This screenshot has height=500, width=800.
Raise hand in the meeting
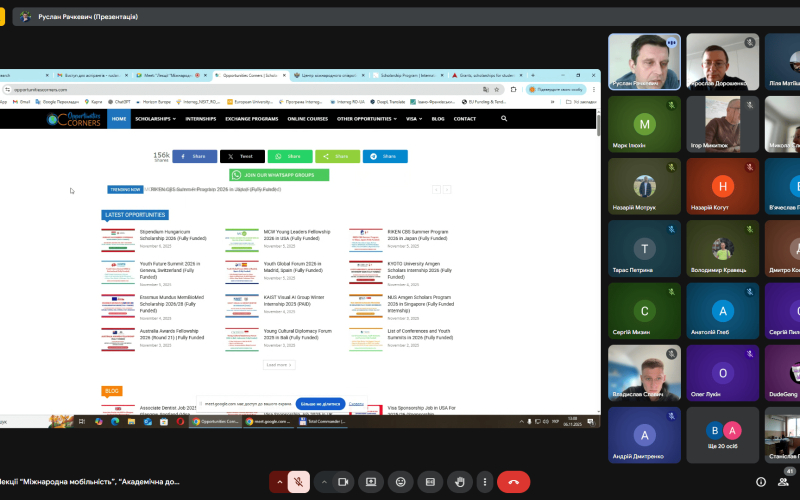tap(459, 481)
